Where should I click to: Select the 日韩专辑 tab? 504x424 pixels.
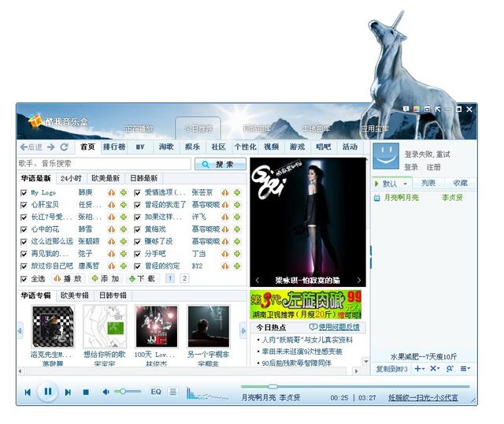113,296
